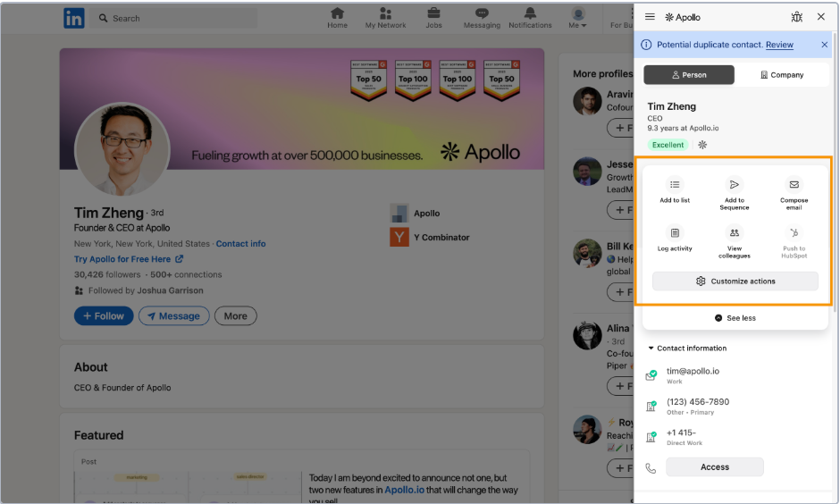This screenshot has height=504, width=840.
Task: Click the Push to HubSpot icon
Action: 794,232
